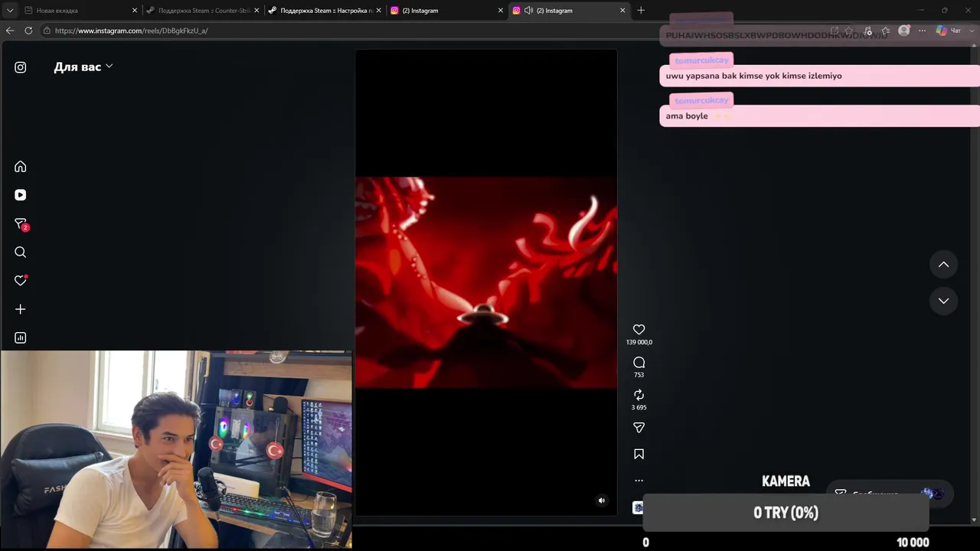Screen dimensions: 980x551
Task: Select the active Instagram tab with audio
Action: pyautogui.click(x=569, y=11)
